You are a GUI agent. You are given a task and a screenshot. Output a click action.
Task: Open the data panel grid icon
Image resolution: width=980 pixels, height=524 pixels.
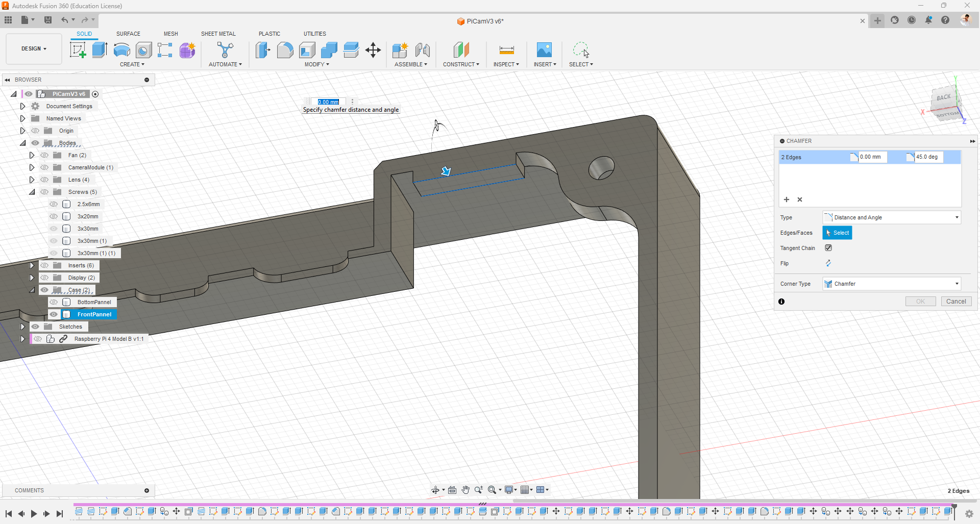(x=8, y=20)
